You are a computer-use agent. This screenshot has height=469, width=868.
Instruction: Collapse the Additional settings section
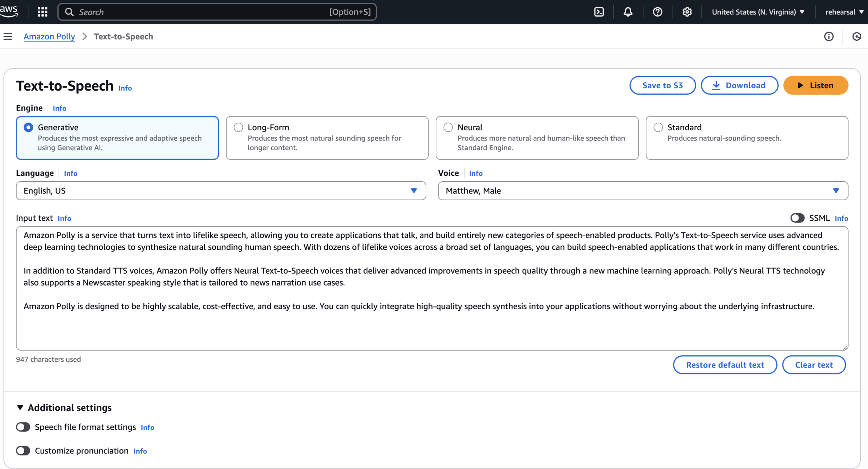click(20, 408)
